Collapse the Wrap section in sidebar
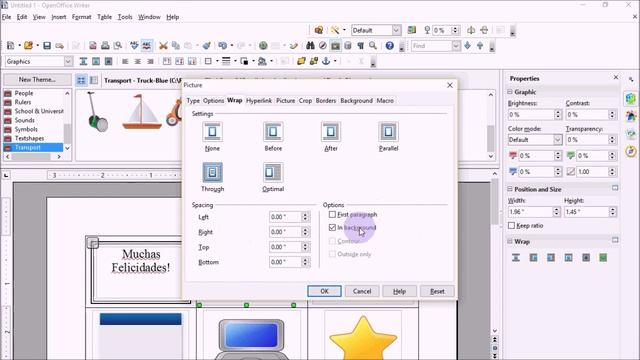This screenshot has width=640, height=360. point(510,241)
